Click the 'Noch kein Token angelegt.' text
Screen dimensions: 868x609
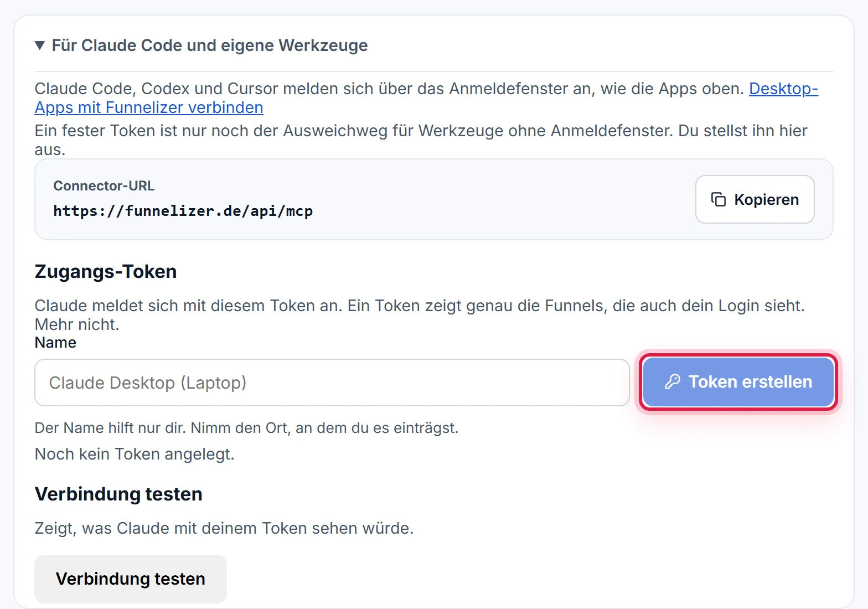135,454
